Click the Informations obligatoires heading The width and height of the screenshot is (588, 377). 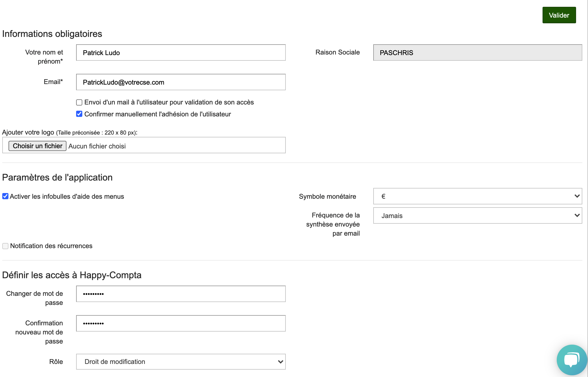tap(52, 34)
